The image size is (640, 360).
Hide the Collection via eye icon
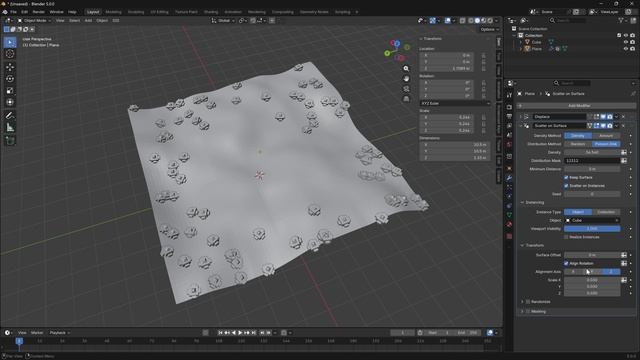point(626,36)
